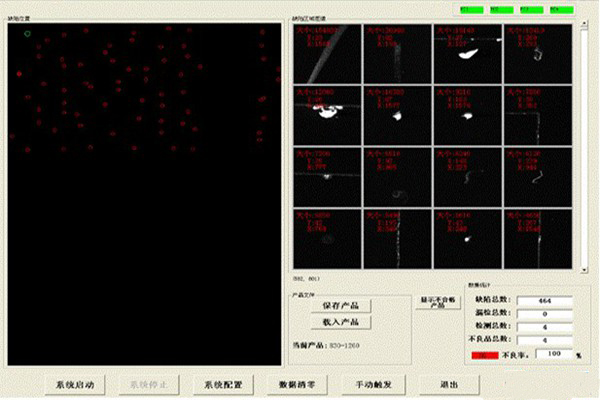Click the 不良品总数 value field
The height and width of the screenshot is (400, 600).
[545, 340]
